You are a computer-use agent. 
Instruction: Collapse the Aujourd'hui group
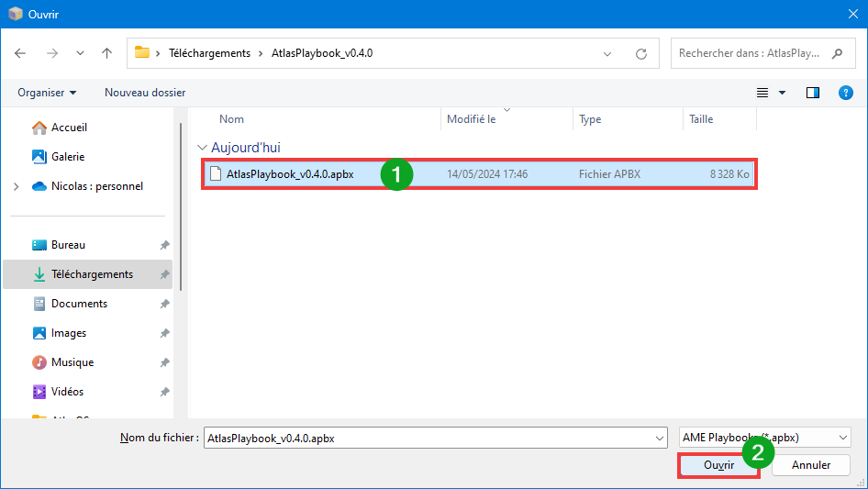202,148
